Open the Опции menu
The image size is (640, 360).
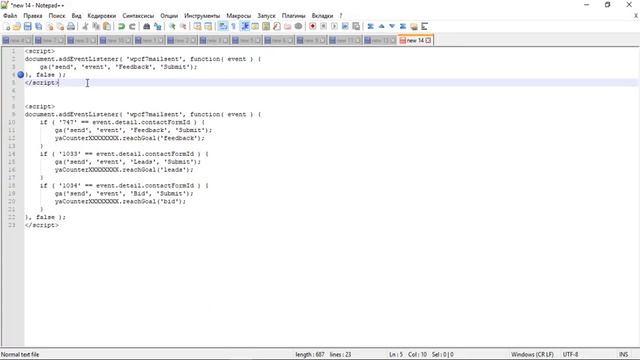169,16
